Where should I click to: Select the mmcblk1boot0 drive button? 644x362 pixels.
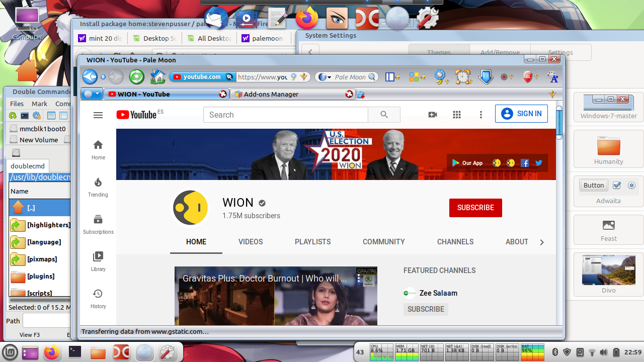coord(38,129)
